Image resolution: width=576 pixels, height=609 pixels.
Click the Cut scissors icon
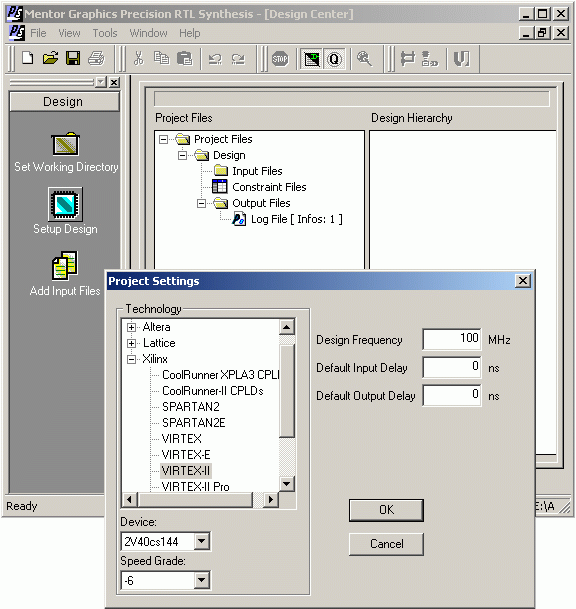(138, 59)
